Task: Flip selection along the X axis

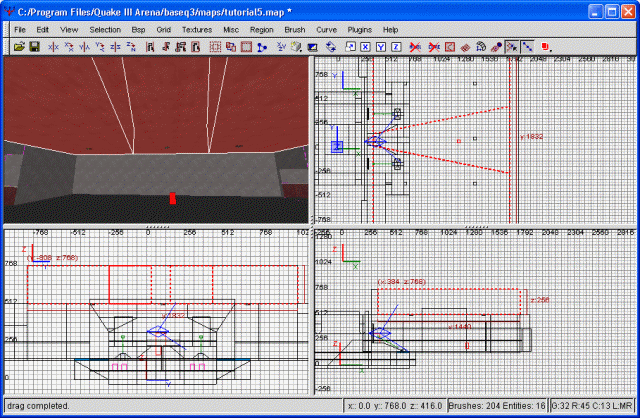Action: [x=53, y=47]
